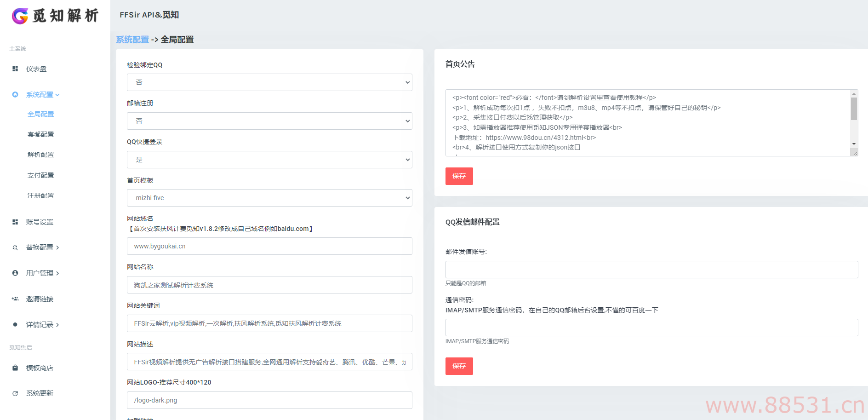This screenshot has width=868, height=420.
Task: Open the 首页模板 mizhi-five dropdown
Action: pyautogui.click(x=269, y=198)
